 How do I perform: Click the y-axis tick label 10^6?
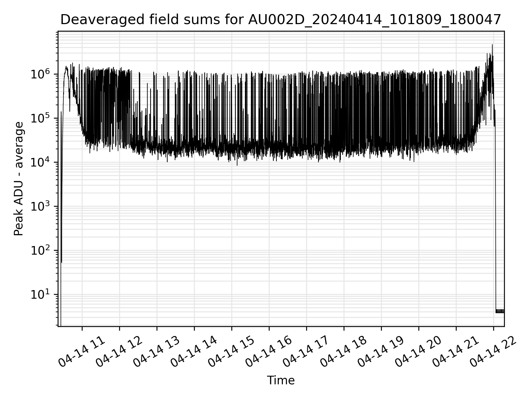tap(40, 74)
